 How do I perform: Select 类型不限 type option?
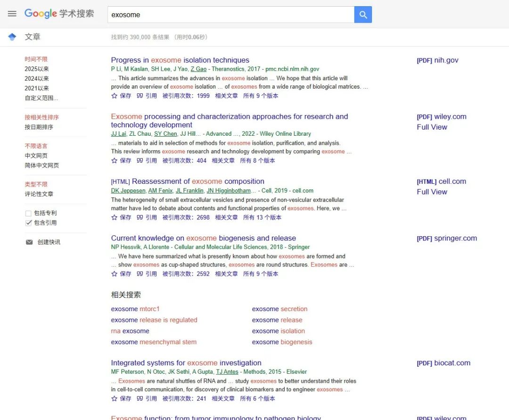(36, 184)
